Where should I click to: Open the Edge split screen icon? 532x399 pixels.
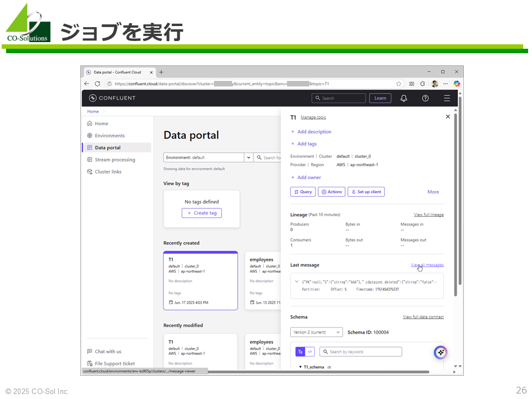pyautogui.click(x=412, y=84)
